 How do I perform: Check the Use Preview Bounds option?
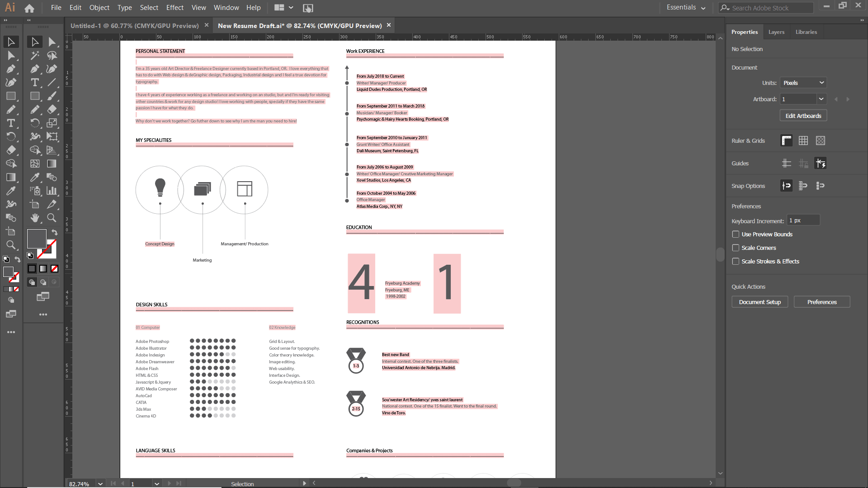[736, 234]
